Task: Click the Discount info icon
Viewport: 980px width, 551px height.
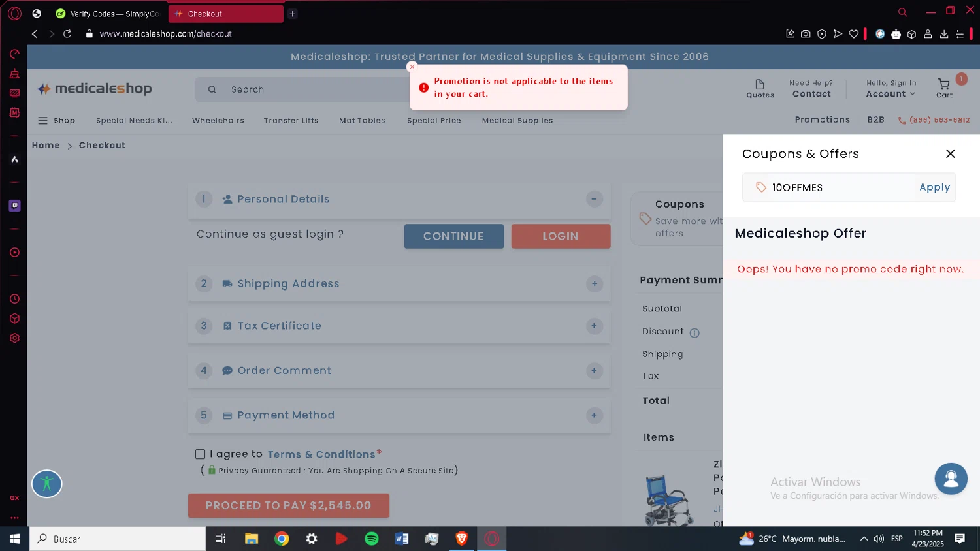Action: click(x=694, y=333)
